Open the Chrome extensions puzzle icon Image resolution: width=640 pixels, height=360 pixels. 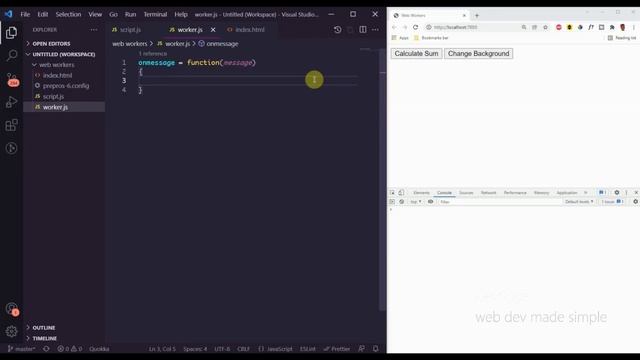pos(612,27)
